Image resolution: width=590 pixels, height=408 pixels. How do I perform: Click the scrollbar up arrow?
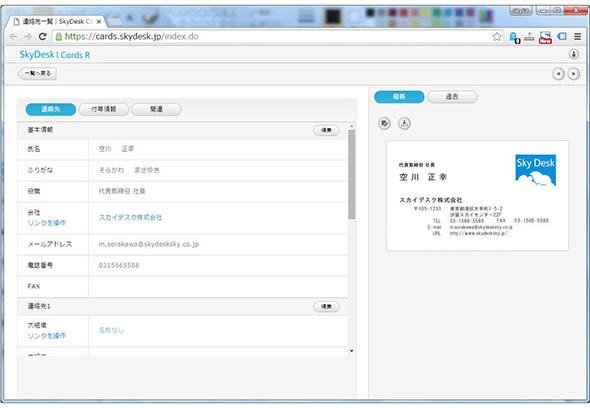pyautogui.click(x=352, y=126)
